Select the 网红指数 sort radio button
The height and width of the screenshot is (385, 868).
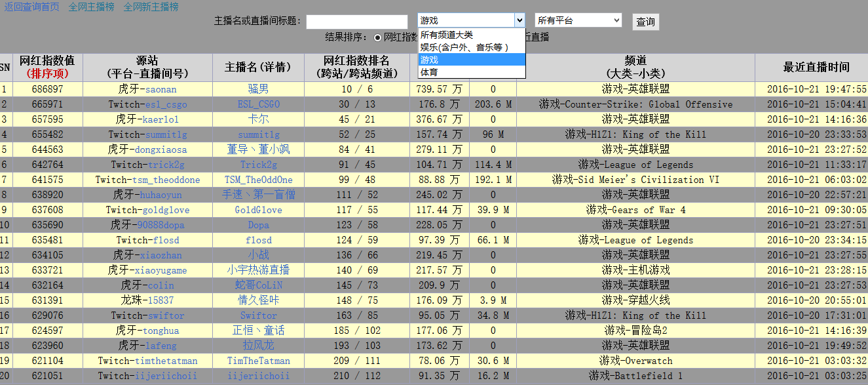[377, 37]
